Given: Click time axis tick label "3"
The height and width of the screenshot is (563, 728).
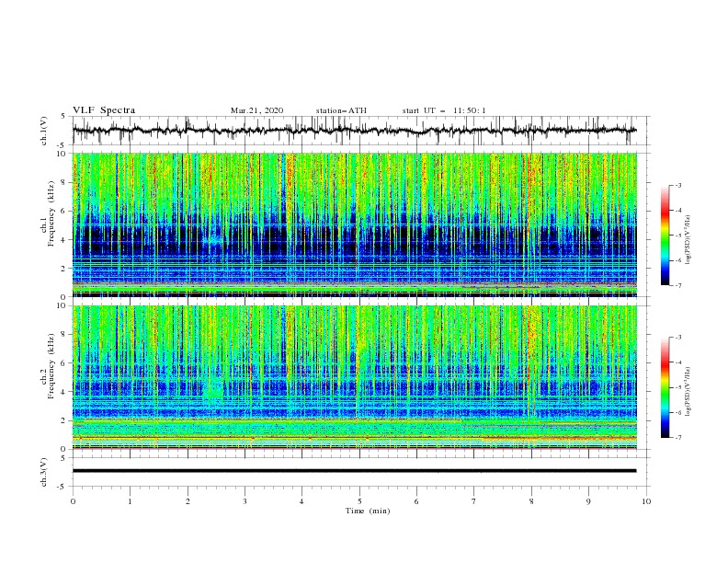Looking at the screenshot, I should tap(245, 501).
